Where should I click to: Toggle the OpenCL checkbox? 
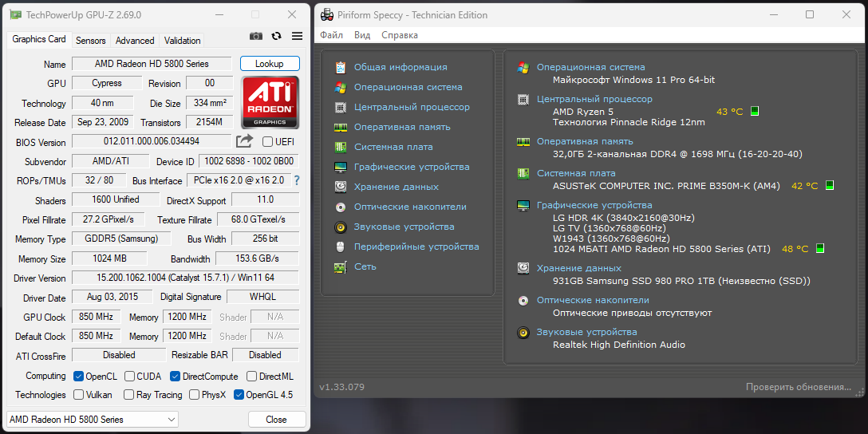coord(79,377)
